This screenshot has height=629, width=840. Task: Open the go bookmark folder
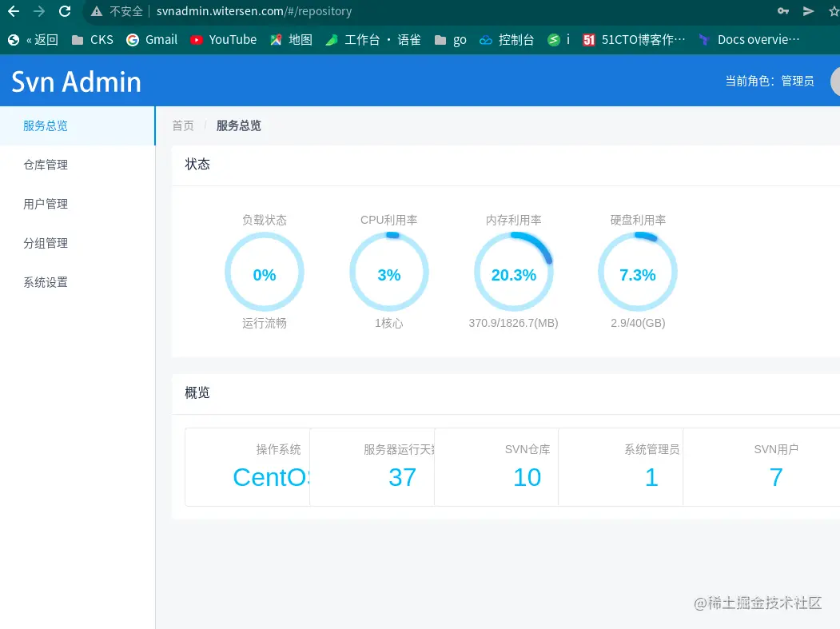coord(451,40)
